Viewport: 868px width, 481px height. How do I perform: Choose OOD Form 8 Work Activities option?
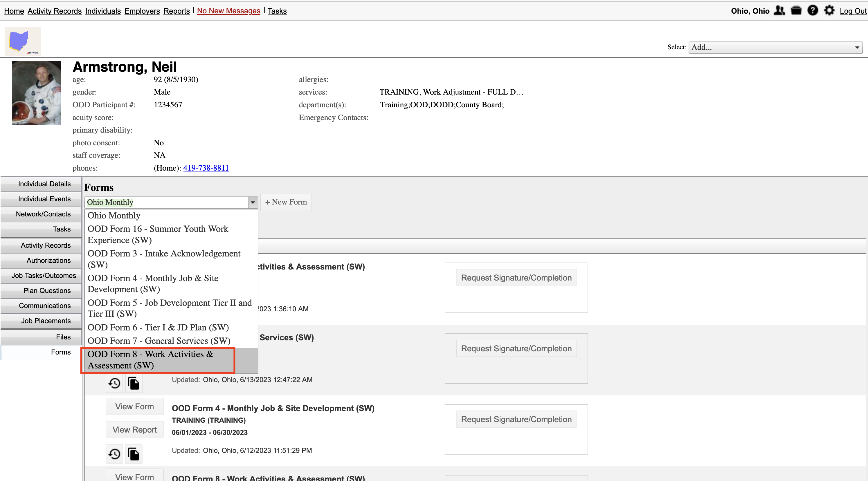171,360
